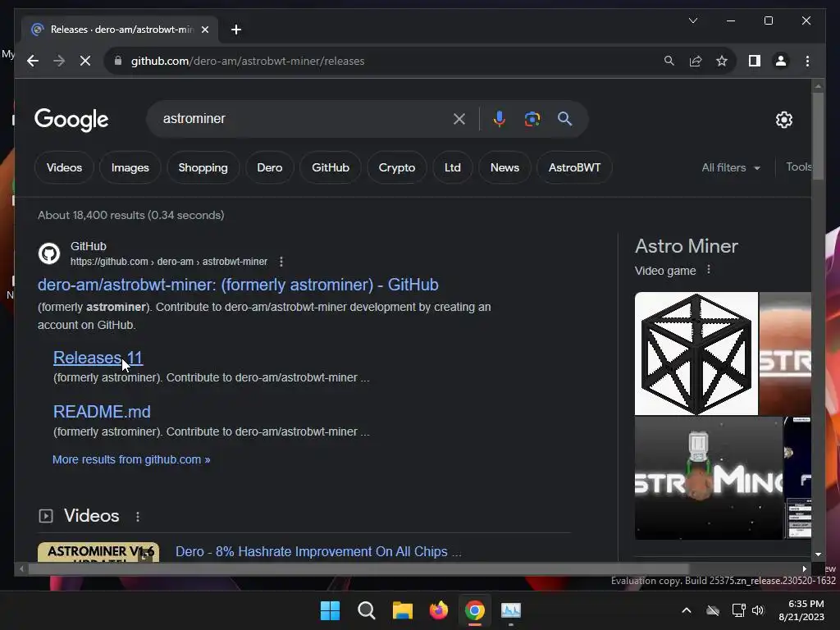
Task: Click the horizontal page scrollbar
Action: point(358,569)
